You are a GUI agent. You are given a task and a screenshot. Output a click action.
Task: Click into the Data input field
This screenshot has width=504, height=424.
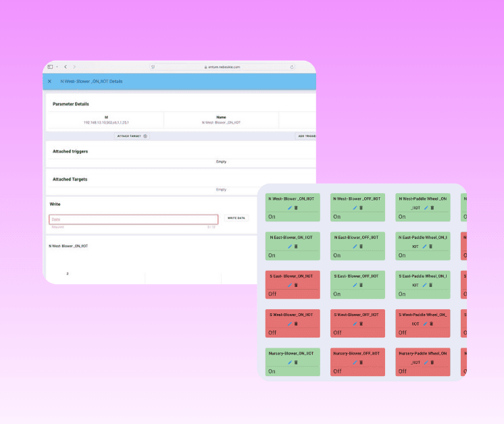click(133, 219)
